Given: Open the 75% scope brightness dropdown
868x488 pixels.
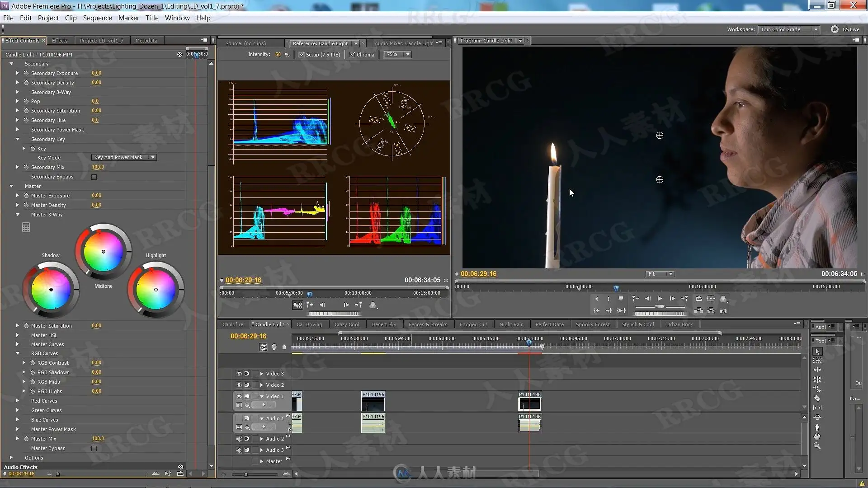Looking at the screenshot, I should click(x=397, y=55).
